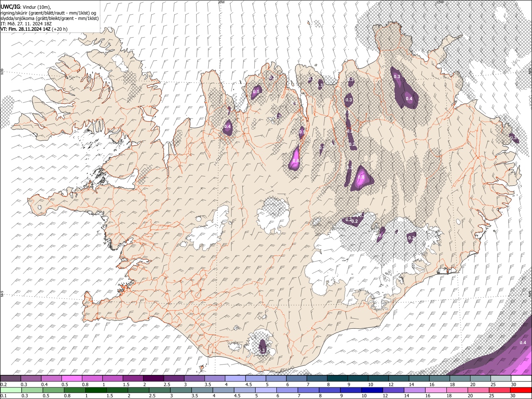The image size is (532, 399).
Task: Choose the pale lavender snow swatch between 4 and 4.5
Action: pyautogui.click(x=235, y=379)
